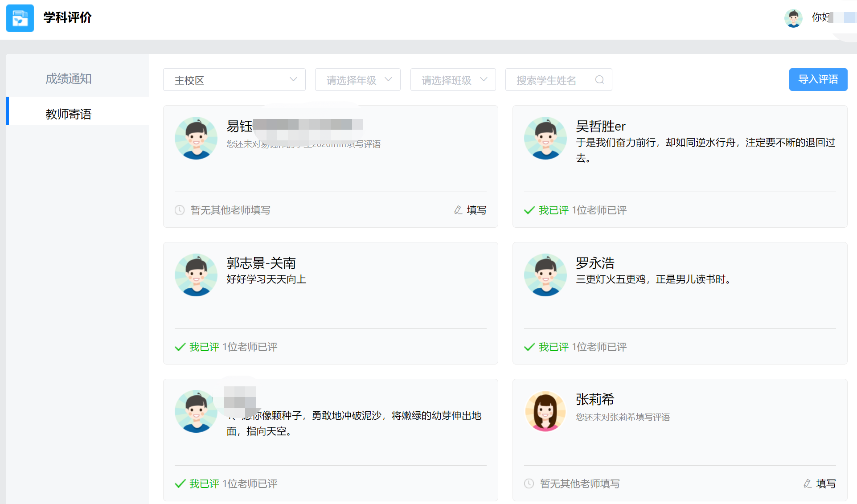Click 填写 on the 易钰 card

(476, 210)
